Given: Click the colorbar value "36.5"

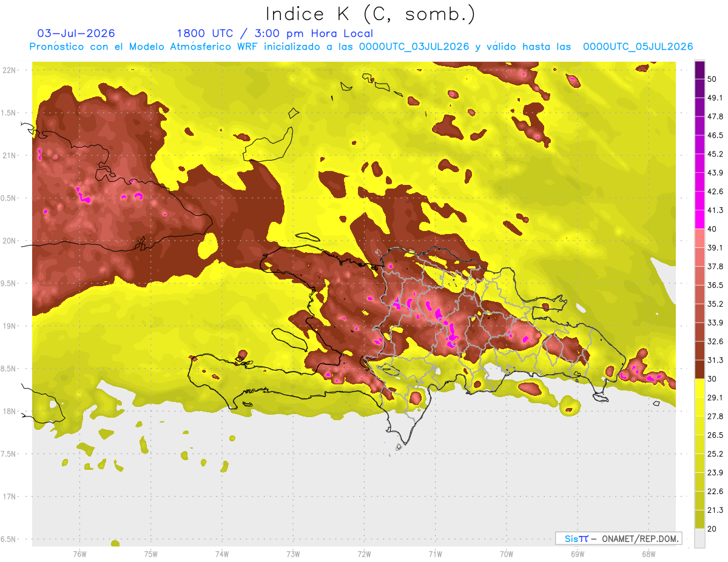Looking at the screenshot, I should tap(715, 286).
